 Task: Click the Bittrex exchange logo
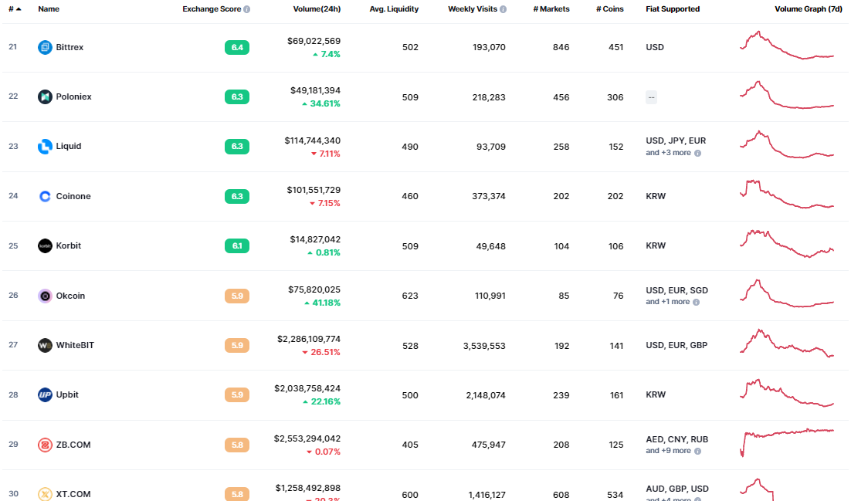pos(45,47)
